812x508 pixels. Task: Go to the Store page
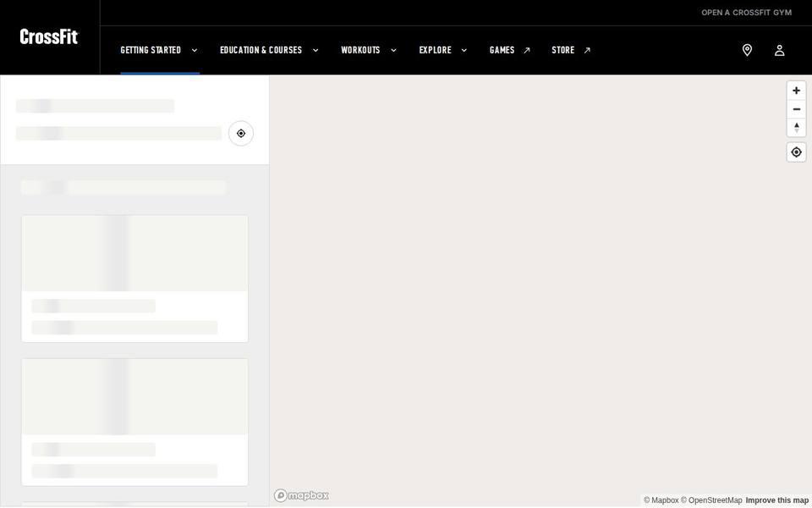click(563, 50)
